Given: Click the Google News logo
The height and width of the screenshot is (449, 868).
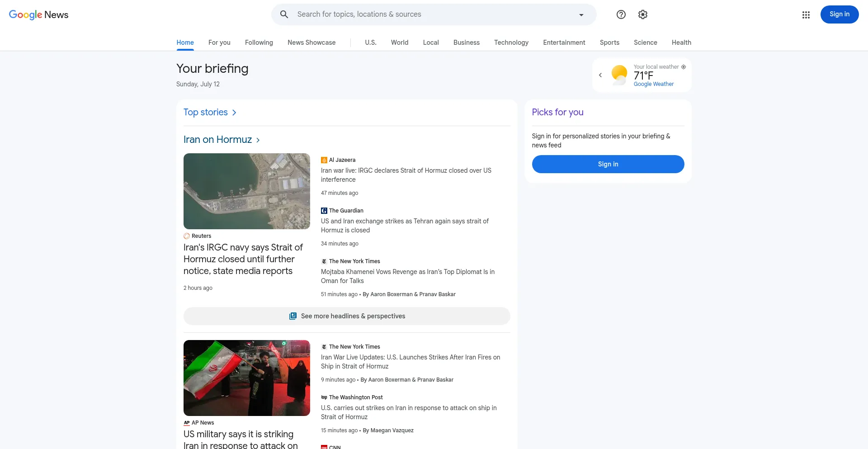Looking at the screenshot, I should click(x=39, y=14).
